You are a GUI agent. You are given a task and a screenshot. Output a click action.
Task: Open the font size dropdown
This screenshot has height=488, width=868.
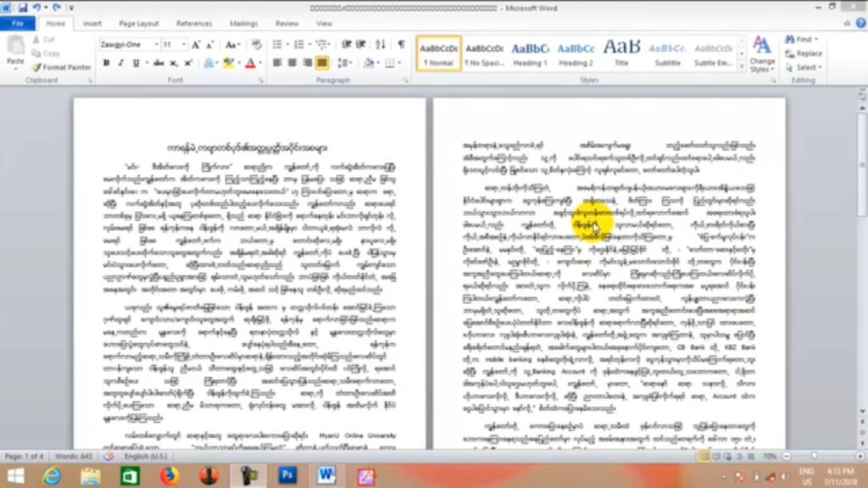[x=183, y=44]
